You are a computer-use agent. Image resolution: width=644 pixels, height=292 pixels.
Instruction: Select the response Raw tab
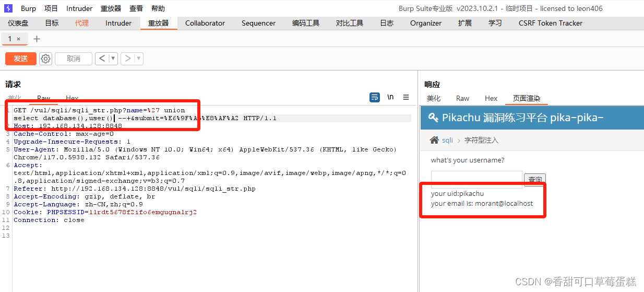(462, 98)
